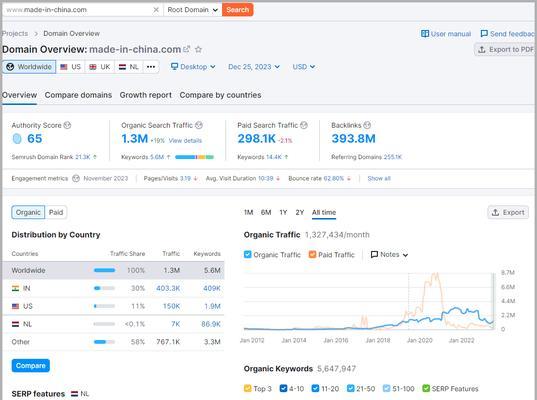Open the Projects breadcrumb link
This screenshot has height=400, width=537.
coord(15,34)
